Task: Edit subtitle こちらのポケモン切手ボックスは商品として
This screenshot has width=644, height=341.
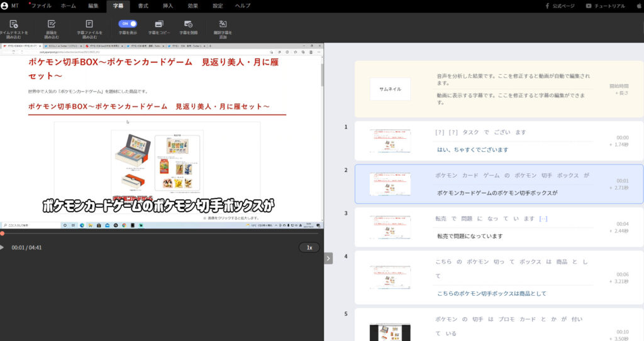Action: click(x=492, y=293)
